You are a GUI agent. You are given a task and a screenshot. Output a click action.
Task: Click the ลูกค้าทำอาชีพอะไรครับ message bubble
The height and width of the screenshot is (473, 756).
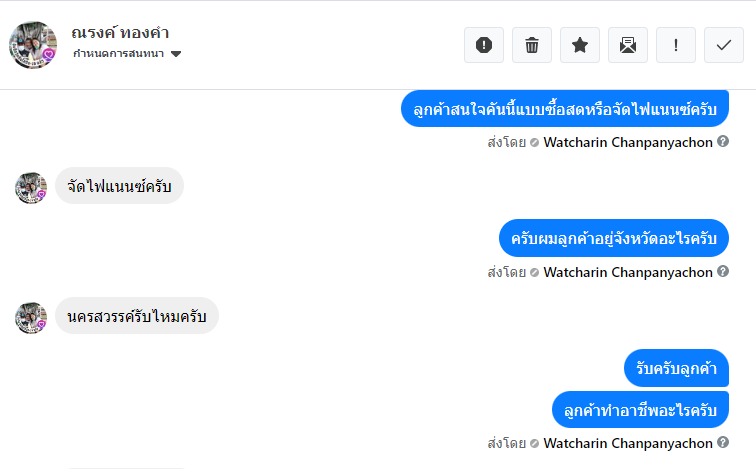coord(641,410)
